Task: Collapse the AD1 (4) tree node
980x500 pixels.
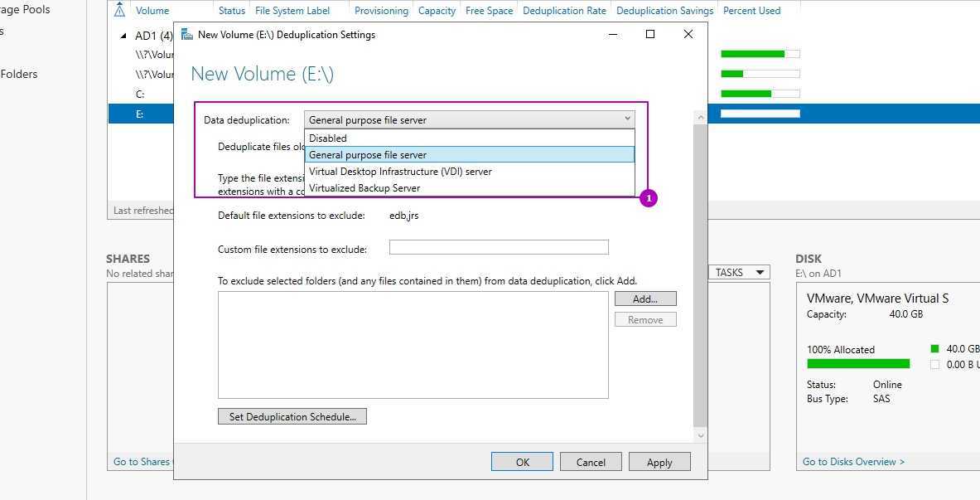Action: [x=124, y=36]
